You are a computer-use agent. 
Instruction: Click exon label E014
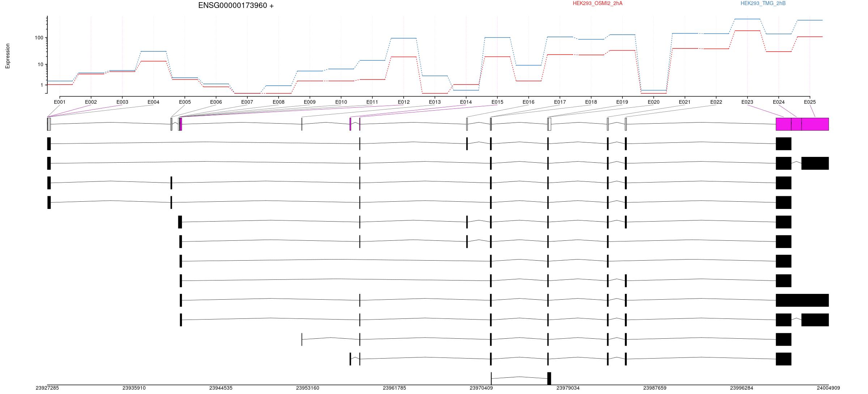[466, 102]
